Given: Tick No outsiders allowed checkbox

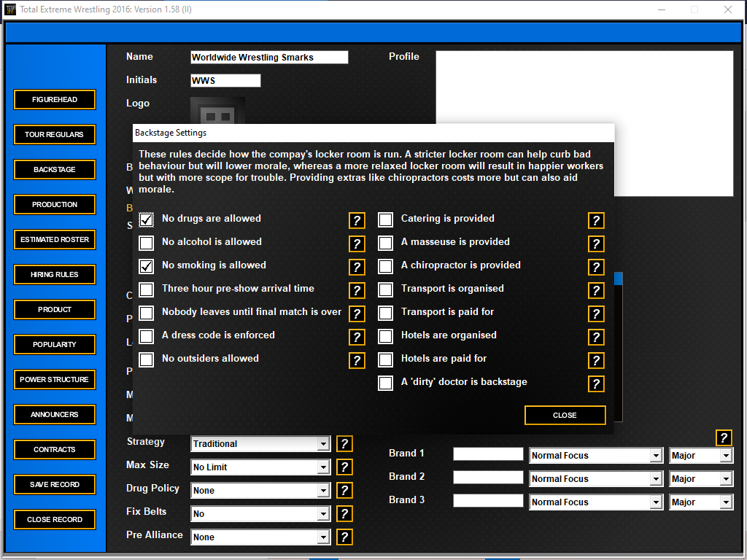Looking at the screenshot, I should [x=146, y=359].
